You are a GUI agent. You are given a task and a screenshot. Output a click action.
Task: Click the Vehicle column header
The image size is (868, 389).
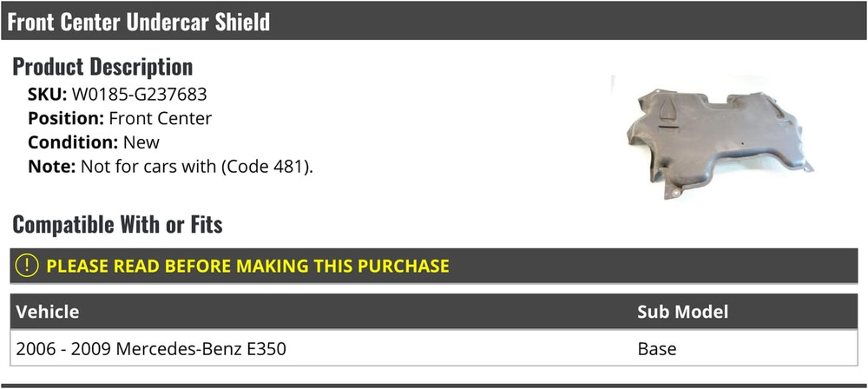click(x=48, y=312)
